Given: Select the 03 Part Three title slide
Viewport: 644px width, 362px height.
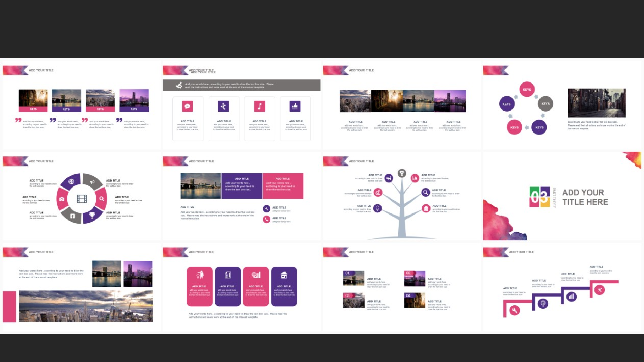Looking at the screenshot, I should pos(562,196).
